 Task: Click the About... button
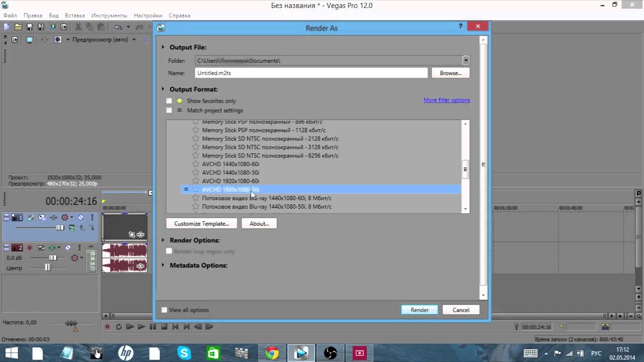point(259,224)
